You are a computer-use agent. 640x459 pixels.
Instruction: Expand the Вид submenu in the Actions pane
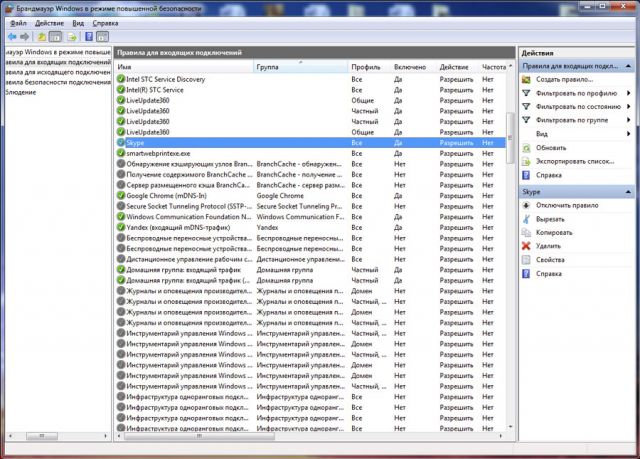[x=629, y=134]
